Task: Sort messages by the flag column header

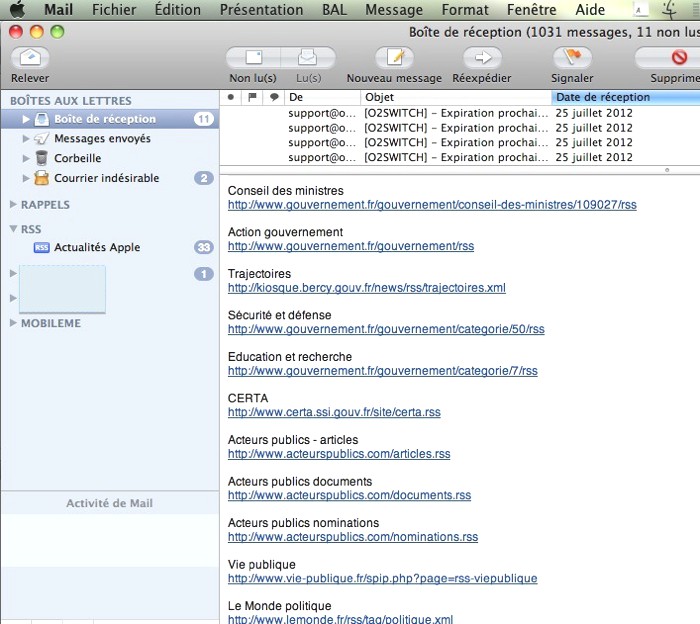Action: (x=252, y=97)
